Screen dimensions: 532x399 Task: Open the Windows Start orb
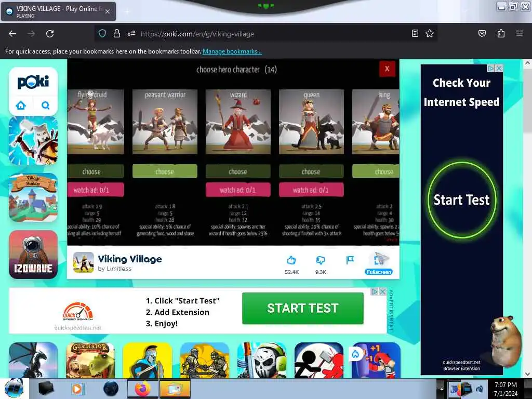point(14,389)
